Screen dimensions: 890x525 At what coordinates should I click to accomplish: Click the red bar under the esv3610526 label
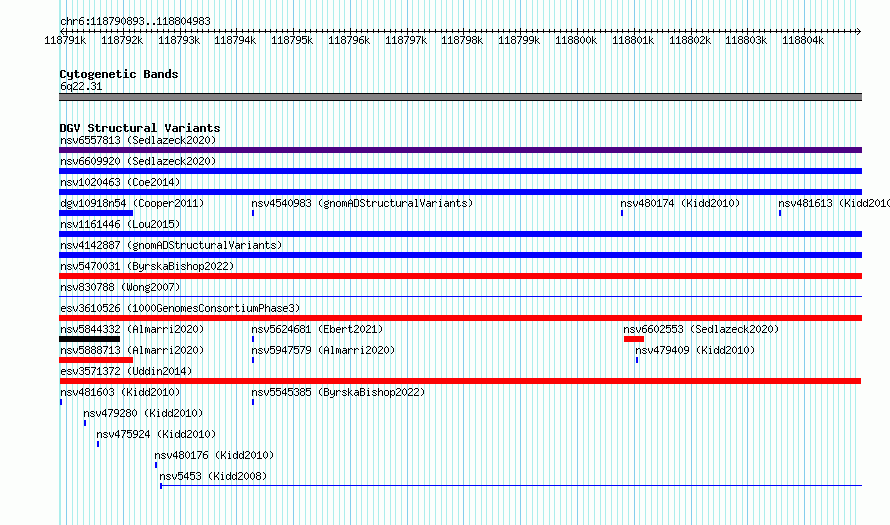[460, 318]
